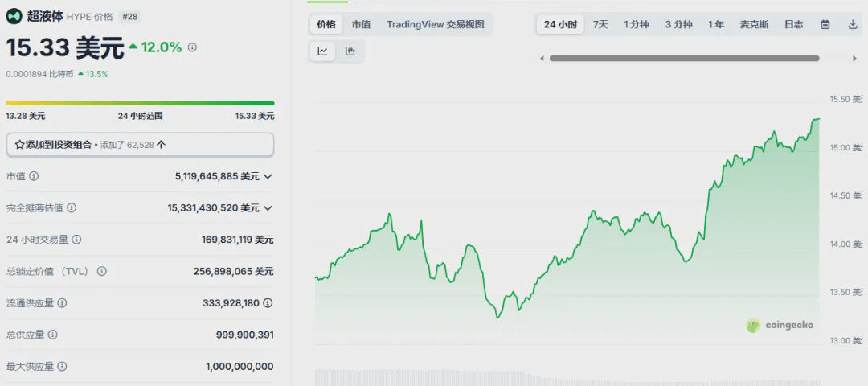This screenshot has height=386, width=868.
Task: Click info icon next to 总锁定价值 (TVL)
Action: (102, 271)
